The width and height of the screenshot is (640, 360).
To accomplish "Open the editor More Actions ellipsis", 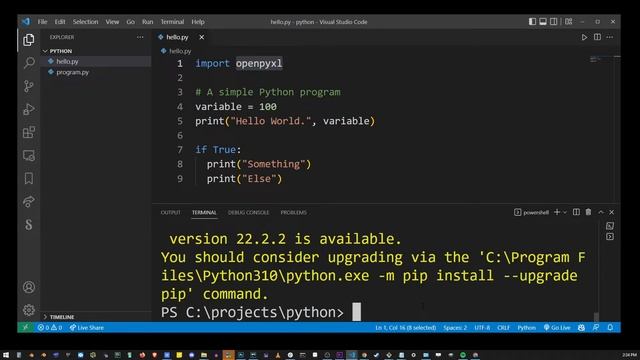I will pos(610,37).
